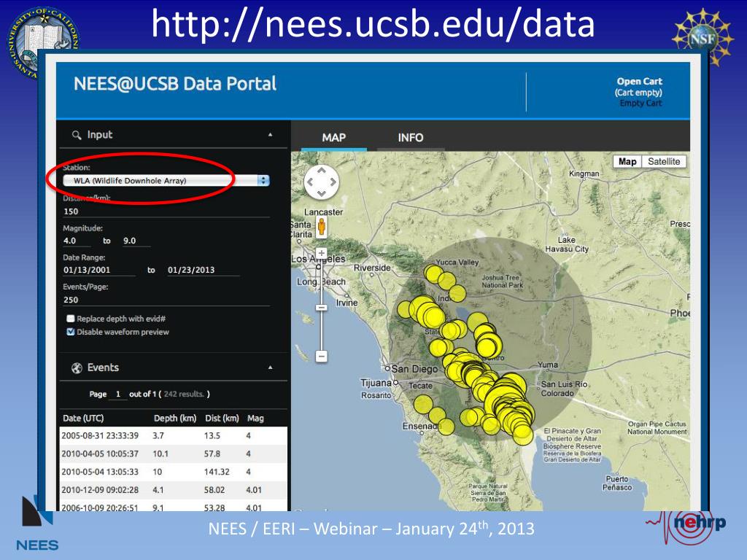Click the Mag column header

[255, 418]
